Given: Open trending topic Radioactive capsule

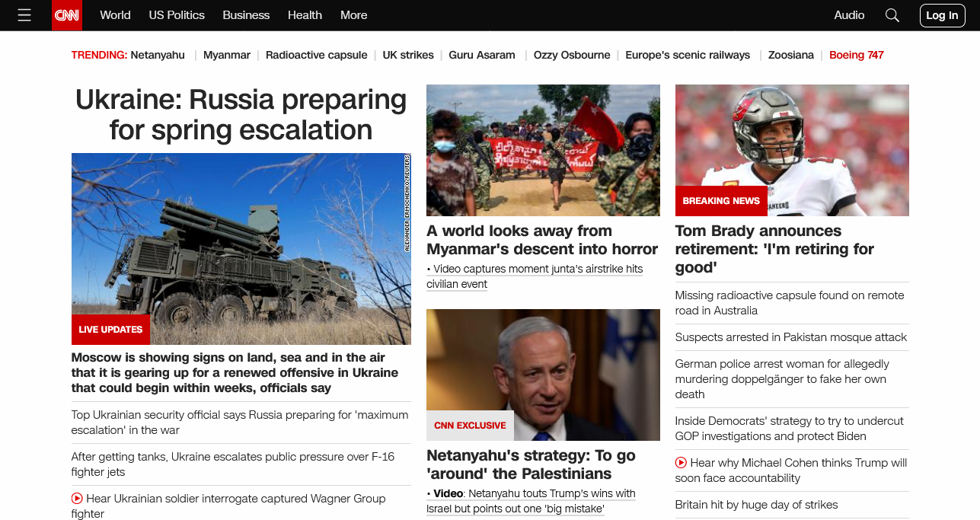Looking at the screenshot, I should [317, 55].
